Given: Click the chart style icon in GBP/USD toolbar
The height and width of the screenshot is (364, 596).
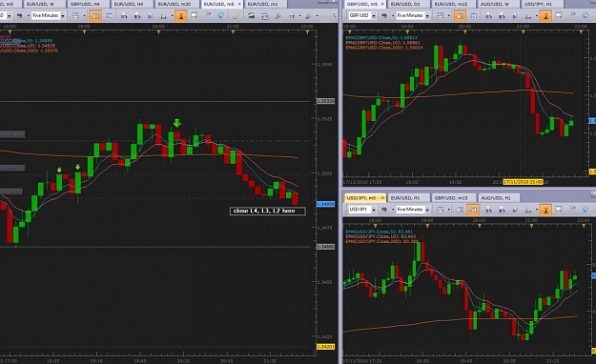Looking at the screenshot, I should coord(441,15).
